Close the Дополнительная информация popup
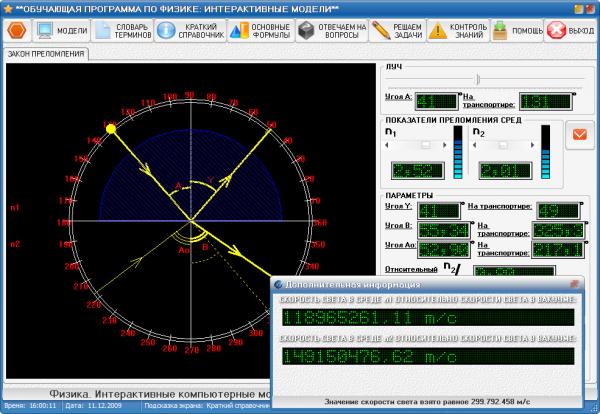 [574, 284]
